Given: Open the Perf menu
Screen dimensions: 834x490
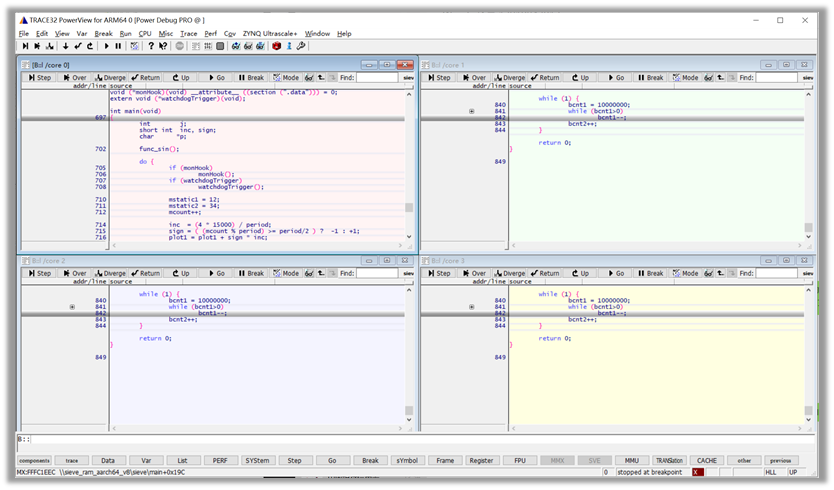Looking at the screenshot, I should pyautogui.click(x=211, y=34).
